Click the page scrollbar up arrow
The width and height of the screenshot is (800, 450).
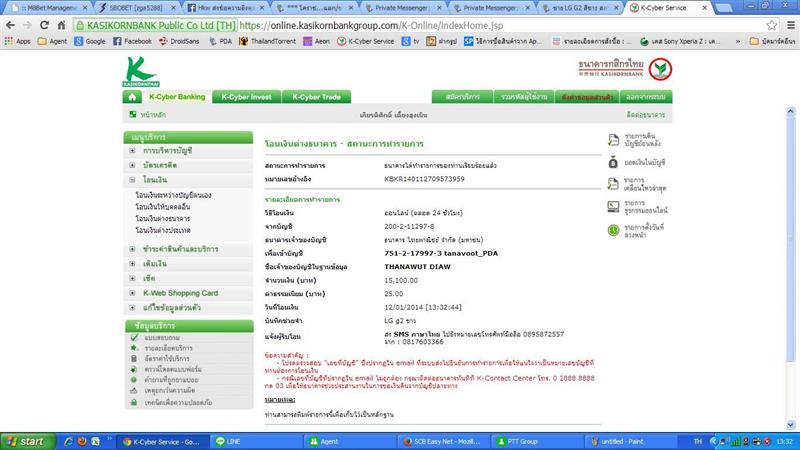point(791,111)
